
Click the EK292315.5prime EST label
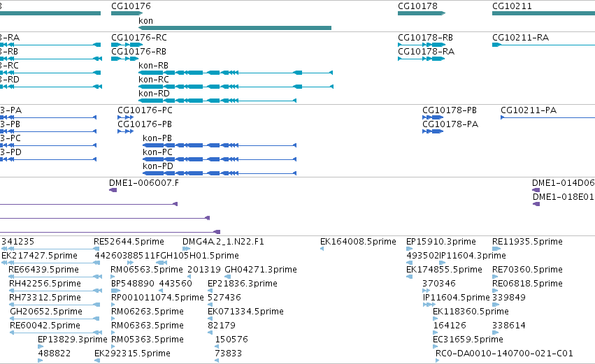pos(132,354)
